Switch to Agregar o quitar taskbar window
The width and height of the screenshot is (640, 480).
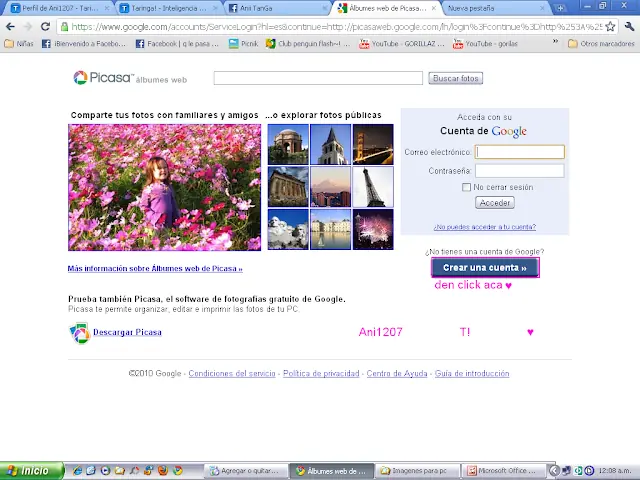click(246, 471)
